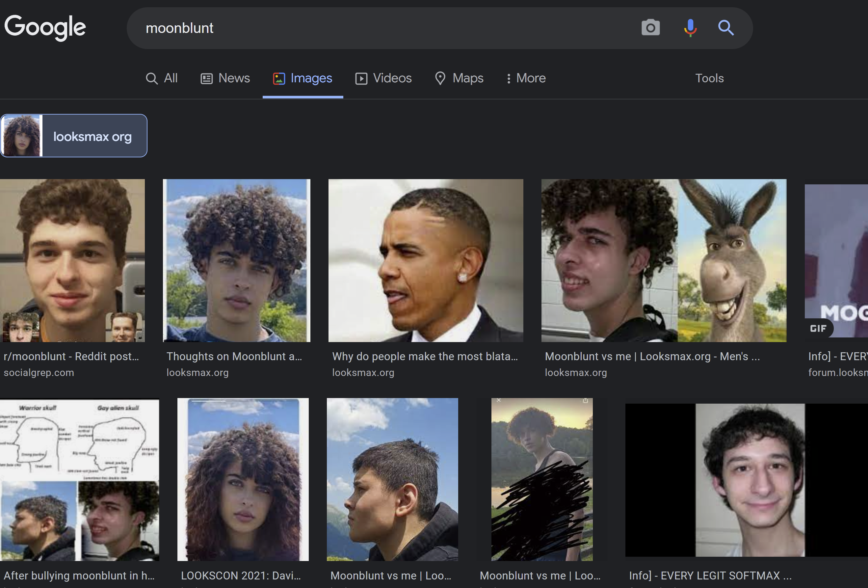The image size is (868, 588).
Task: Select the Images tab
Action: [302, 78]
